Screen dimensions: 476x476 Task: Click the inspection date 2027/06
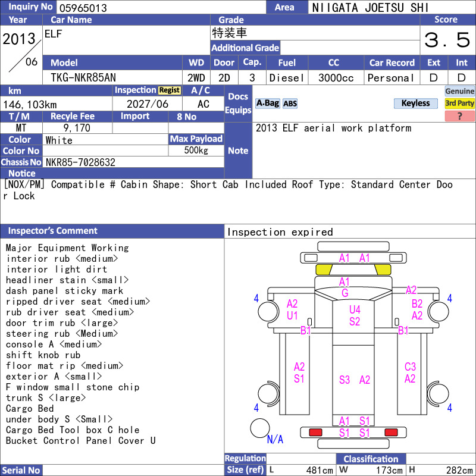(147, 104)
